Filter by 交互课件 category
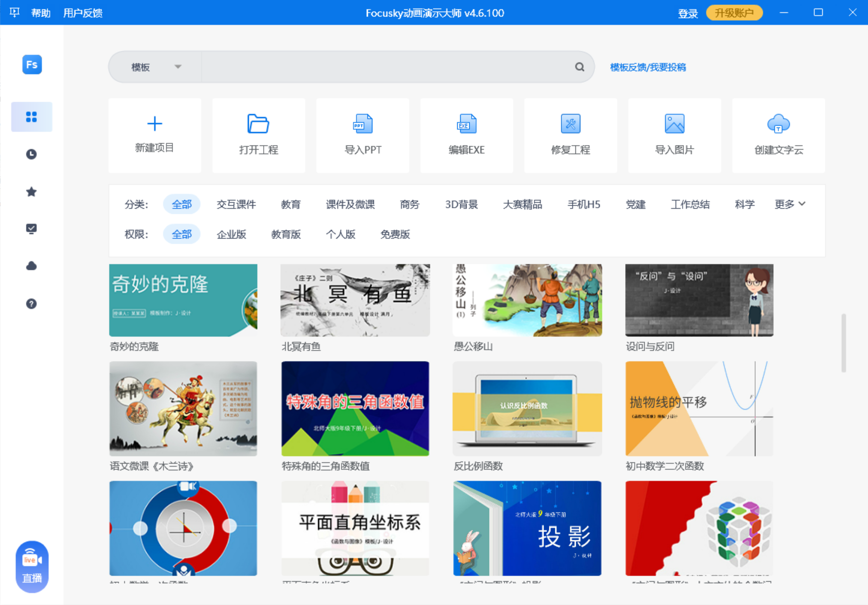This screenshot has width=868, height=605. 236,204
